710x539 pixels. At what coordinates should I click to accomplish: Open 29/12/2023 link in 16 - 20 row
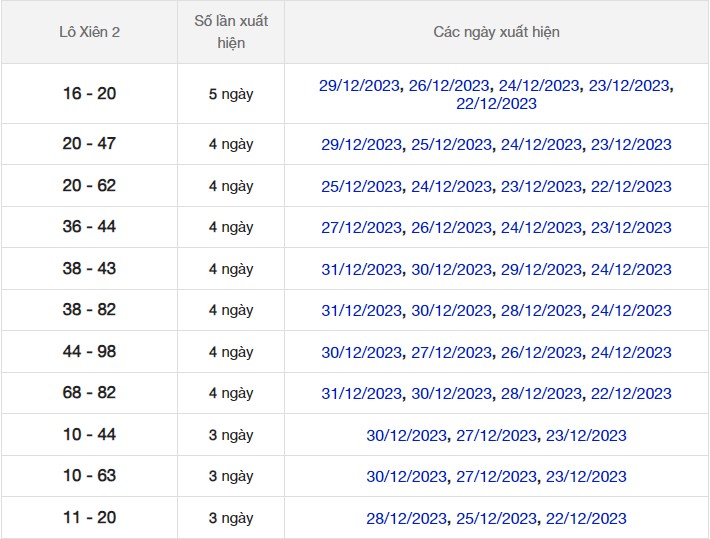point(359,86)
